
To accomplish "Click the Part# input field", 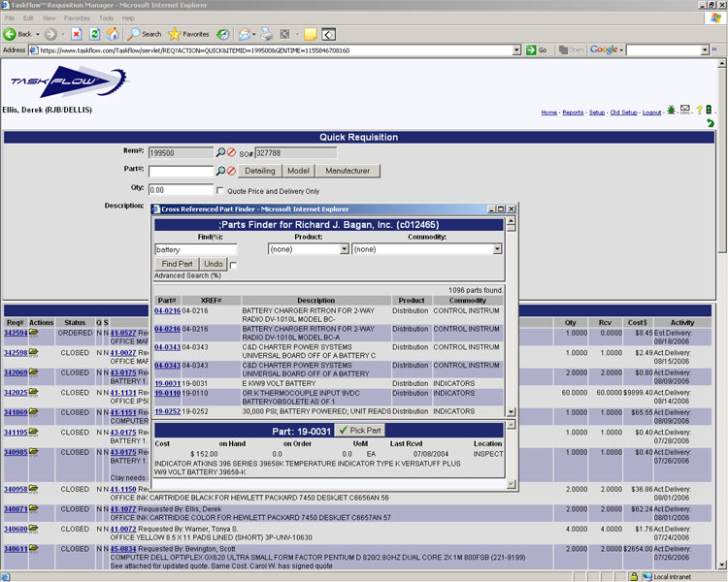I will point(181,172).
